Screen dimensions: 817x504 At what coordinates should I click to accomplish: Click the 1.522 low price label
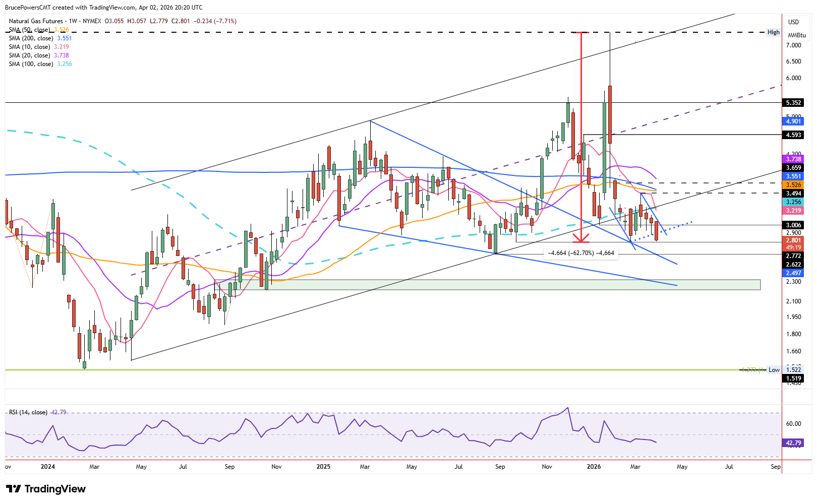click(x=793, y=370)
